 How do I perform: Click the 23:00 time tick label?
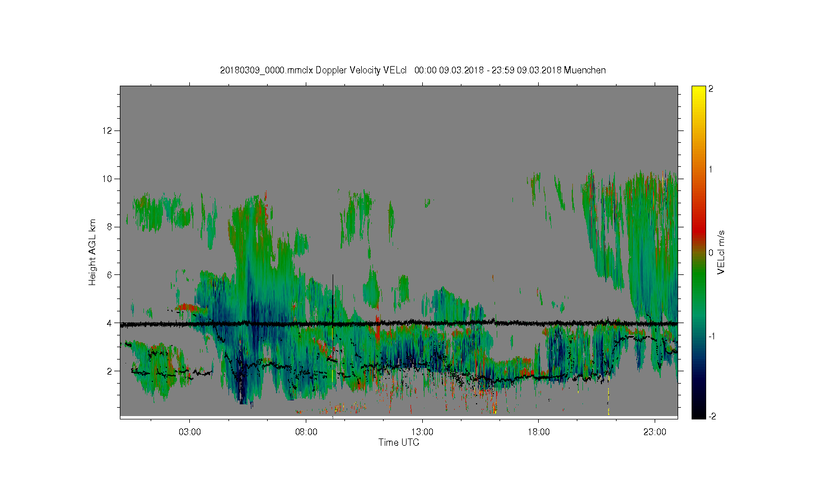[655, 432]
